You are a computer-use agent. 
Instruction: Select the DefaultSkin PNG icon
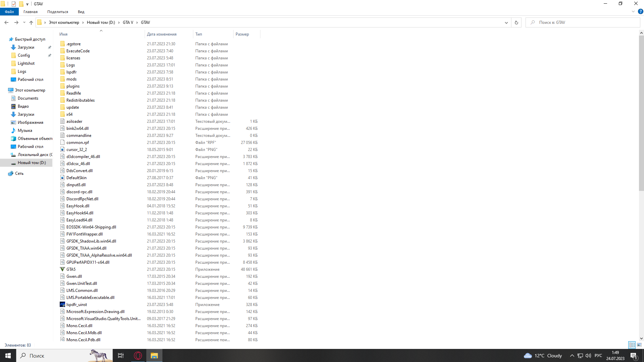point(62,177)
